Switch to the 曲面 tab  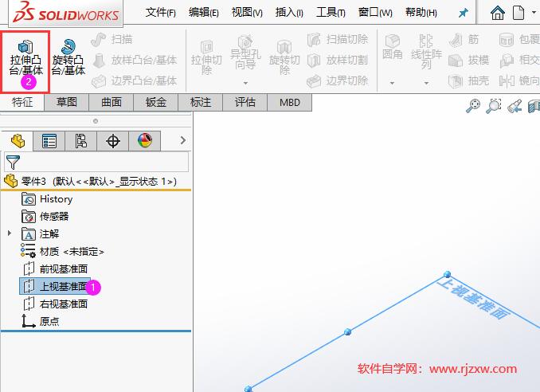[112, 102]
